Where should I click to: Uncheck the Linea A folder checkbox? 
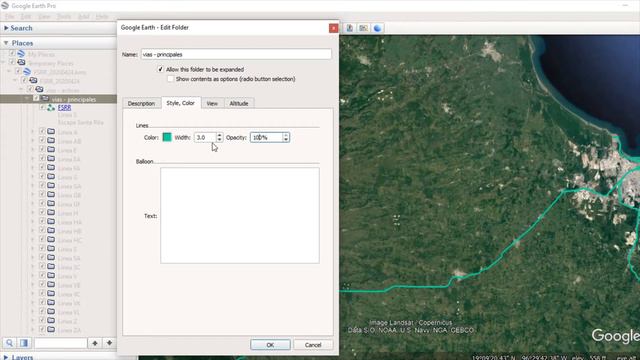coord(42,131)
